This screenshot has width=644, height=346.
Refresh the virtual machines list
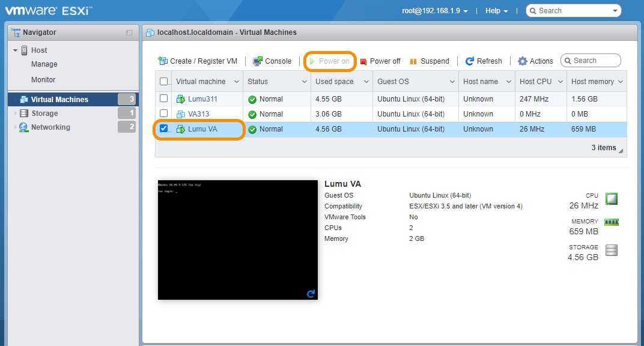coord(484,61)
